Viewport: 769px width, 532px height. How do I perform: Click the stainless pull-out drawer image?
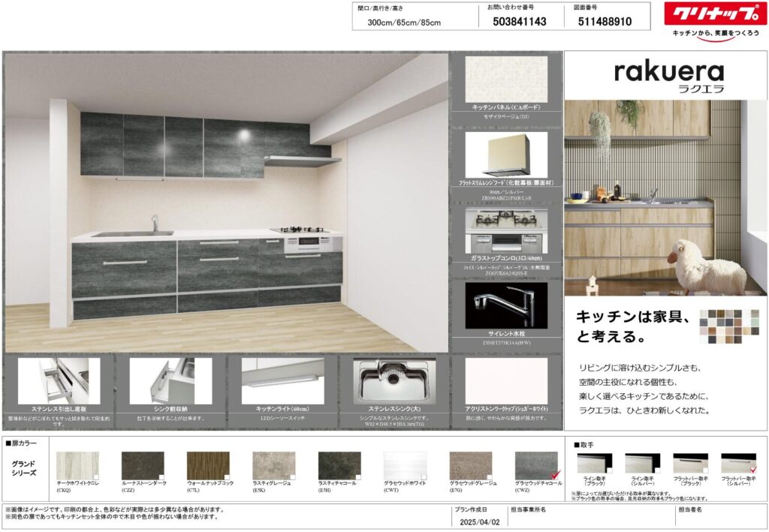[59, 380]
